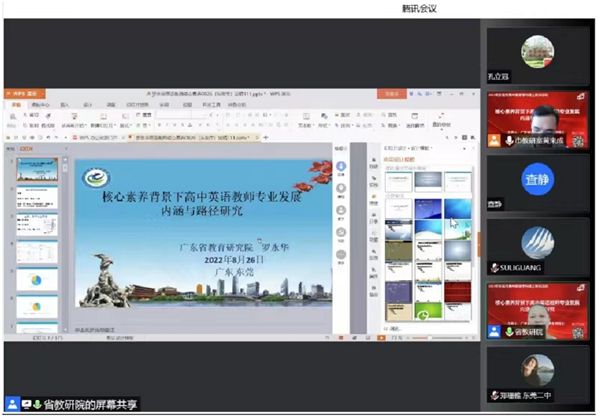
Task: Click the 新建幻灯片 new slide icon
Action: (x=103, y=116)
